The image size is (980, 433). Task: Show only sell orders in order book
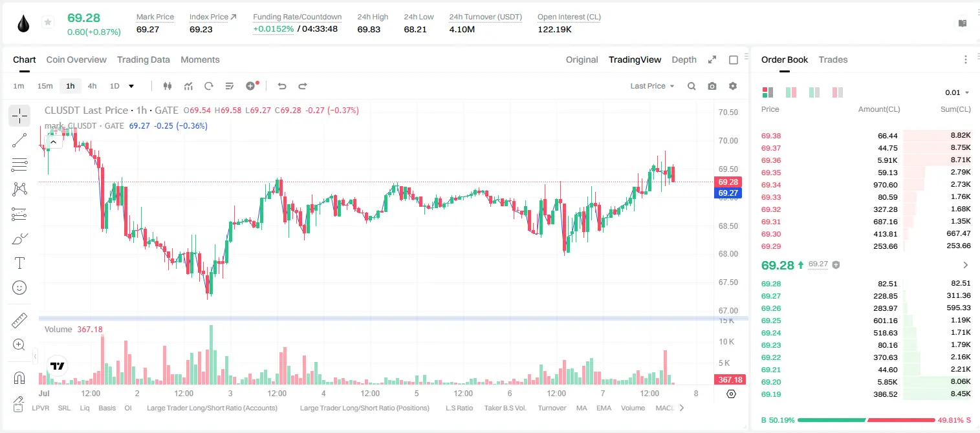point(838,92)
